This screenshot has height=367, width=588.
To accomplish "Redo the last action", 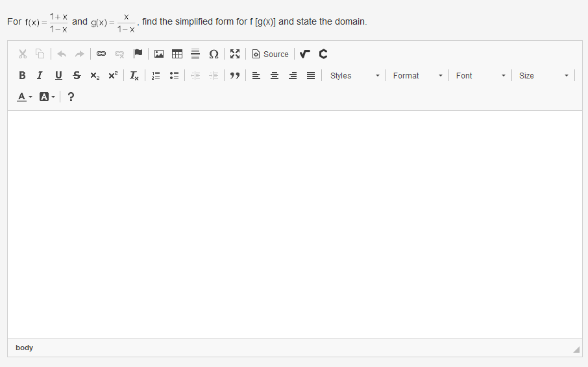I will click(x=79, y=54).
